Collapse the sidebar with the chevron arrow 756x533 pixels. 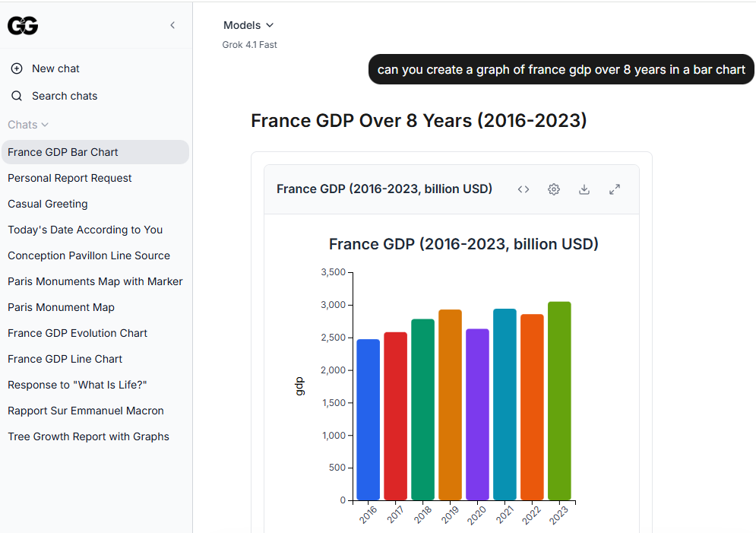coord(172,25)
